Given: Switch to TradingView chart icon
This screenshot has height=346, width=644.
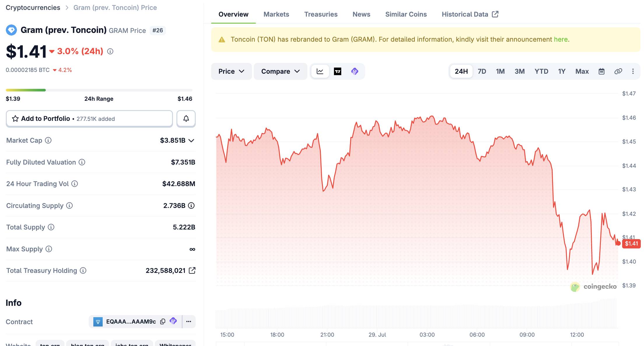Looking at the screenshot, I should pos(337,71).
